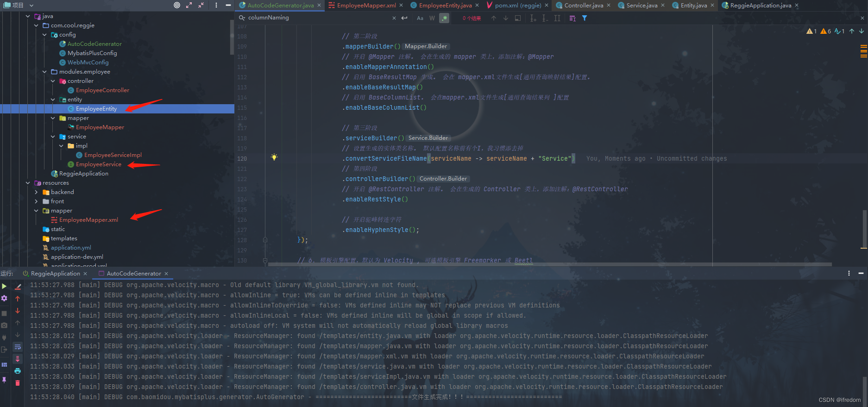Open run configuration settings gear
The height and width of the screenshot is (407, 868).
point(4,298)
